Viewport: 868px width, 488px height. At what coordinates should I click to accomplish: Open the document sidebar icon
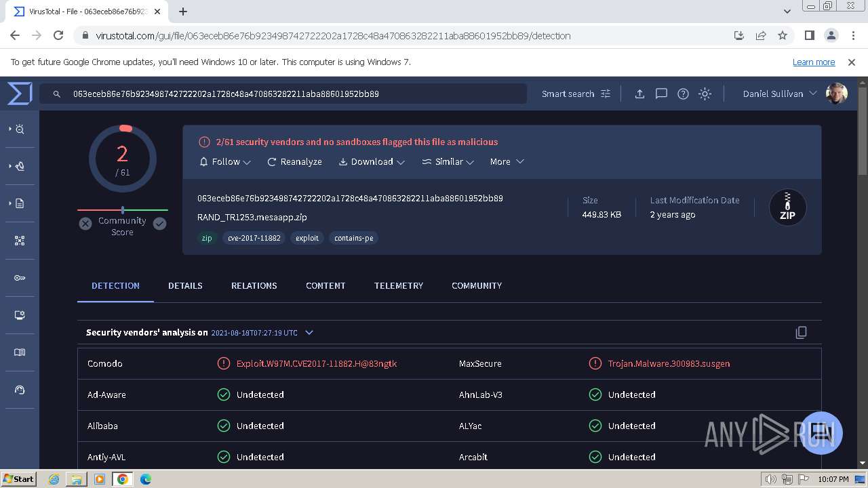19,203
